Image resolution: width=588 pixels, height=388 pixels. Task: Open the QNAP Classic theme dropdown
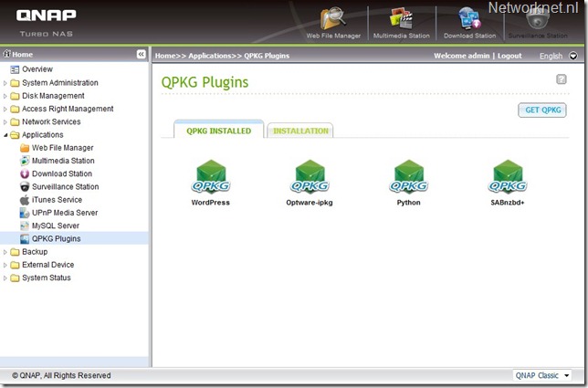pos(541,375)
